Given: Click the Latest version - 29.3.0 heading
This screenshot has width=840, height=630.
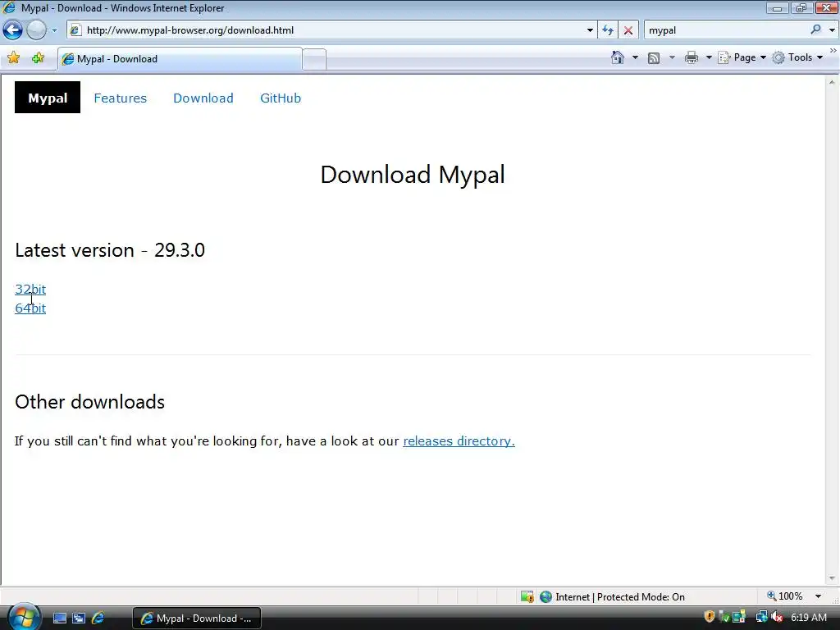Looking at the screenshot, I should pos(110,250).
